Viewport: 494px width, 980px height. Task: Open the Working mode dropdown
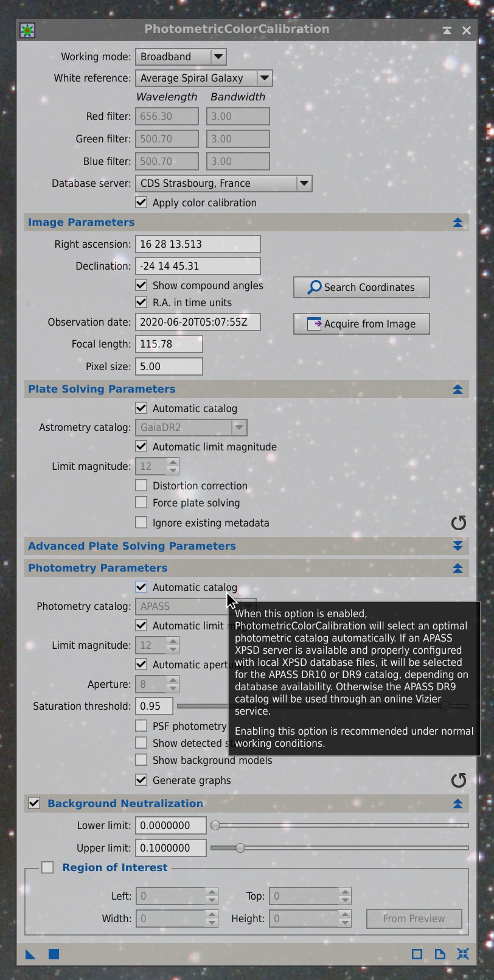181,57
